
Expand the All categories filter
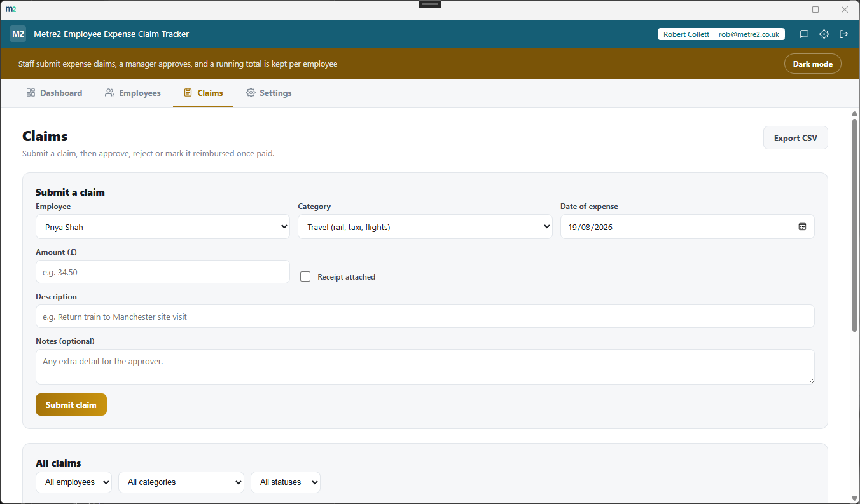click(x=181, y=482)
